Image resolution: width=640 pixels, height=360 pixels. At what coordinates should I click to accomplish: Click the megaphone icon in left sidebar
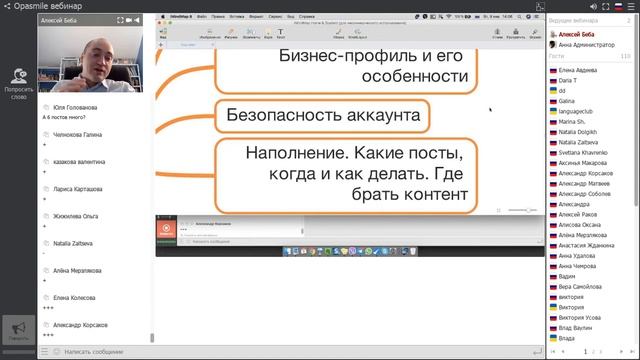(x=18, y=328)
